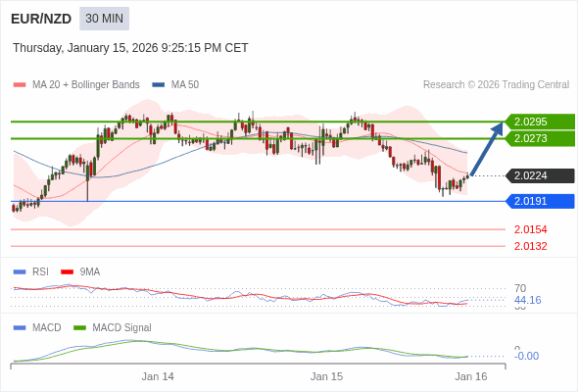Click the RSI value 44.16
The height and width of the screenshot is (392, 578).
coord(527,300)
